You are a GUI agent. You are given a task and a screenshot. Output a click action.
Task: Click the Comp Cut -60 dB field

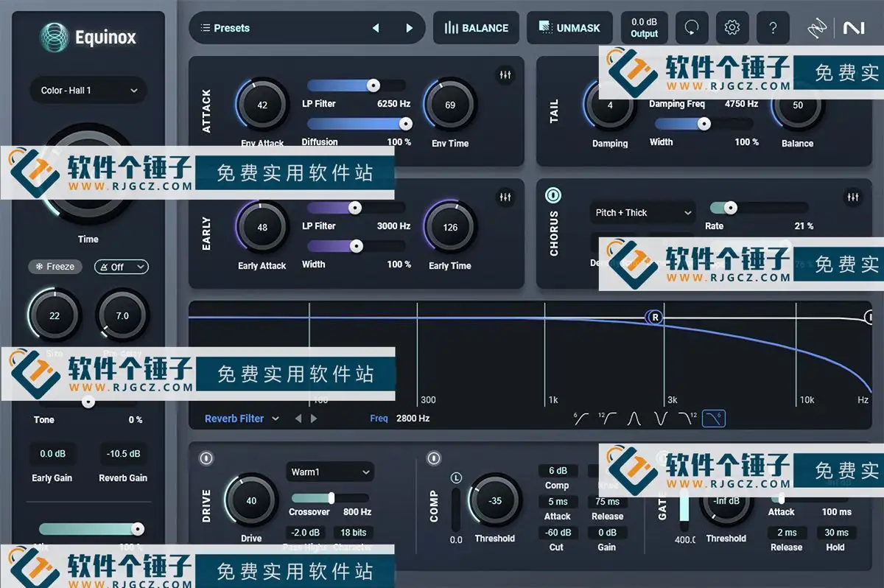point(558,533)
